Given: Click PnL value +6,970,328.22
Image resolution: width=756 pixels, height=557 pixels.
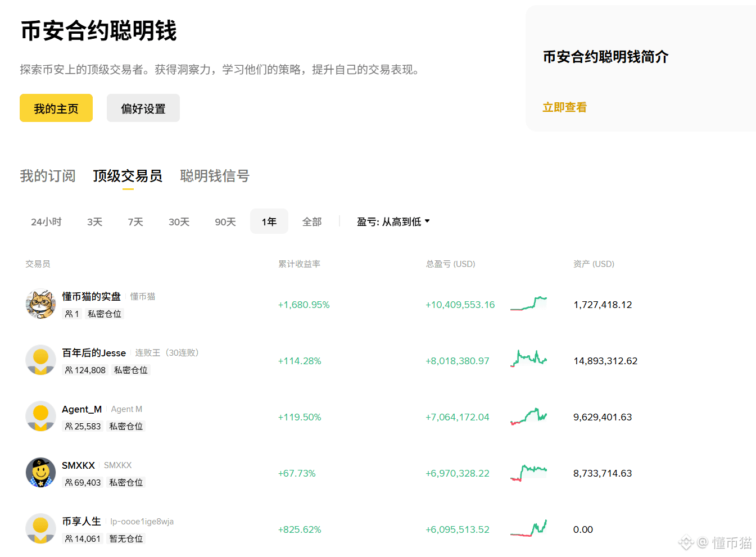Looking at the screenshot, I should point(458,473).
